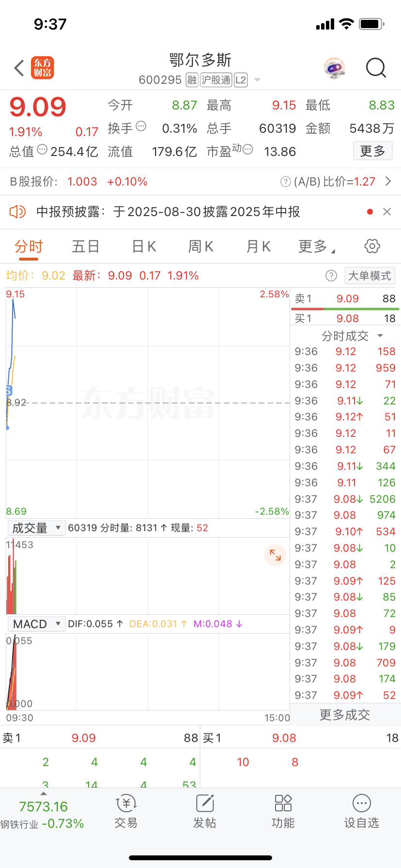Tap the trade row with volume 974

tap(345, 515)
